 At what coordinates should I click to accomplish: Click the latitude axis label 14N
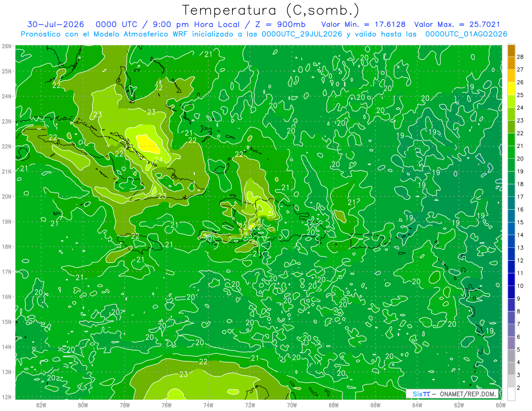[6, 347]
